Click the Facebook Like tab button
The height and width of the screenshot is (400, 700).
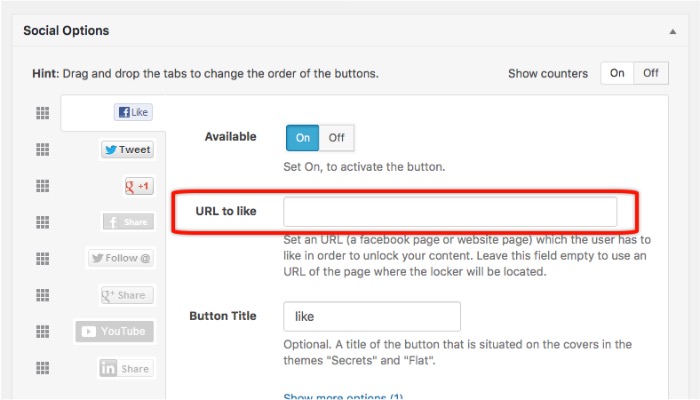point(133,113)
